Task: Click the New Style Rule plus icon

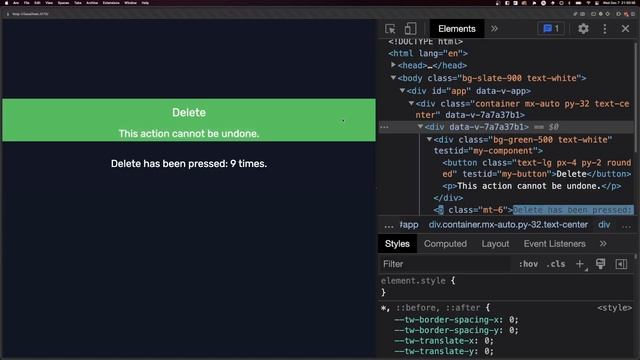Action: pos(580,264)
